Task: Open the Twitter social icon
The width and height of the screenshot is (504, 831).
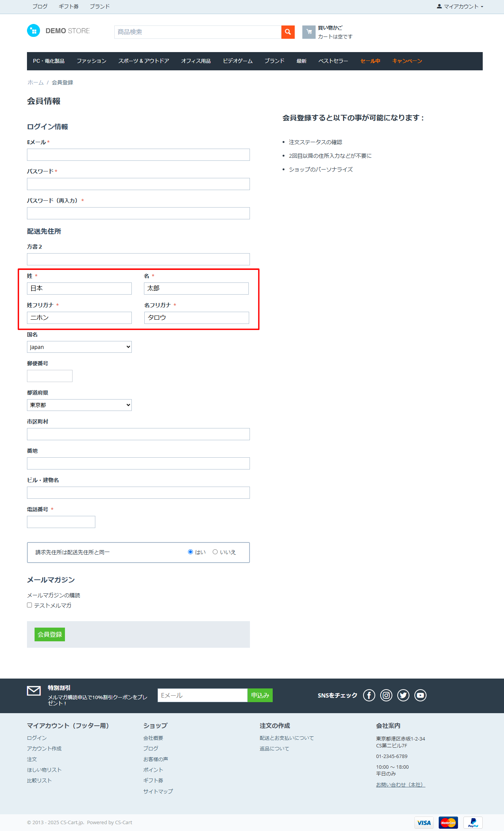Action: tap(403, 695)
